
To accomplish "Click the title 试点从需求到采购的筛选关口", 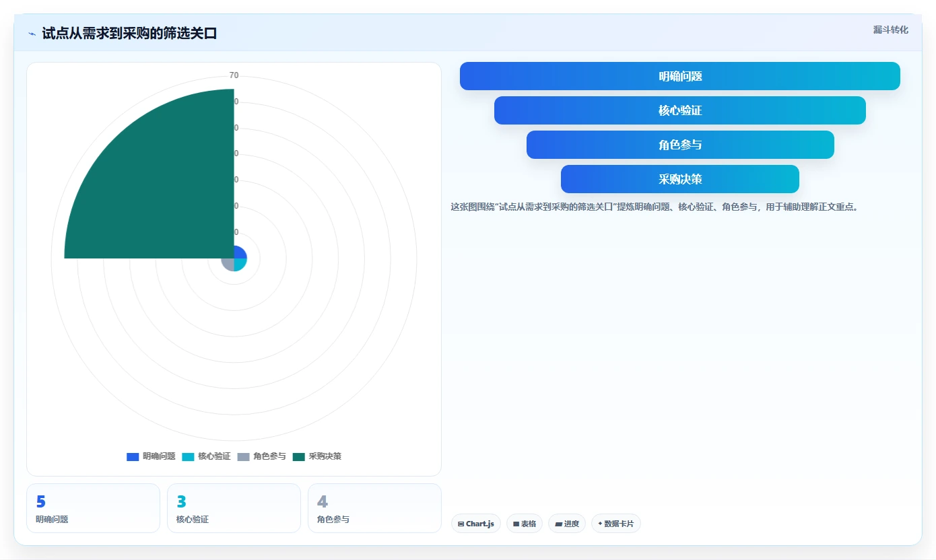I will (x=129, y=33).
